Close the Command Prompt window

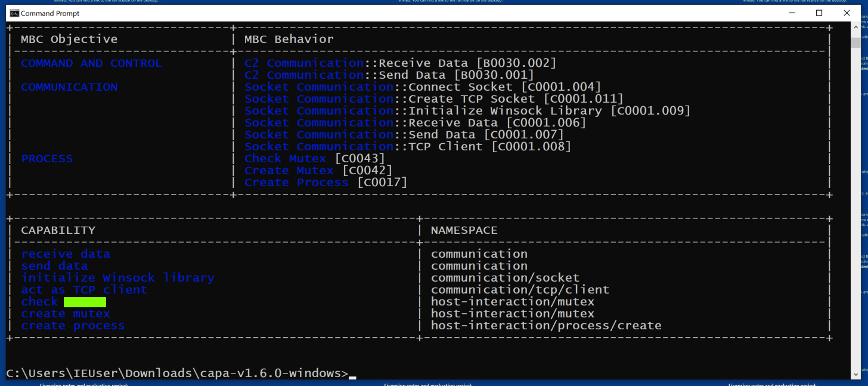pos(847,13)
